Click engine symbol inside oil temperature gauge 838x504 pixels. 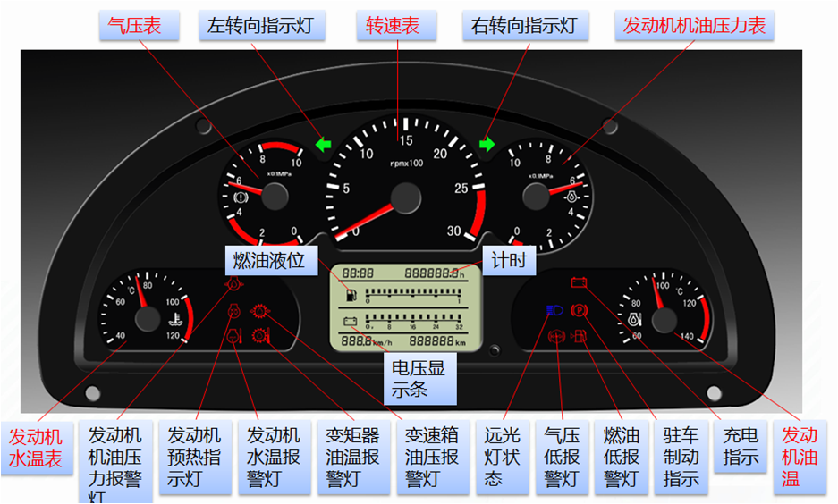click(635, 318)
